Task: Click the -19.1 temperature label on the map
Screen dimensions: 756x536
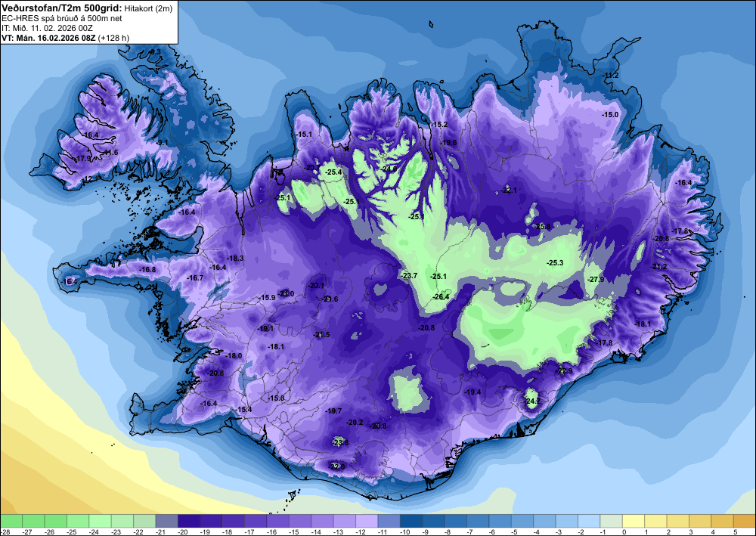Action: [x=265, y=329]
